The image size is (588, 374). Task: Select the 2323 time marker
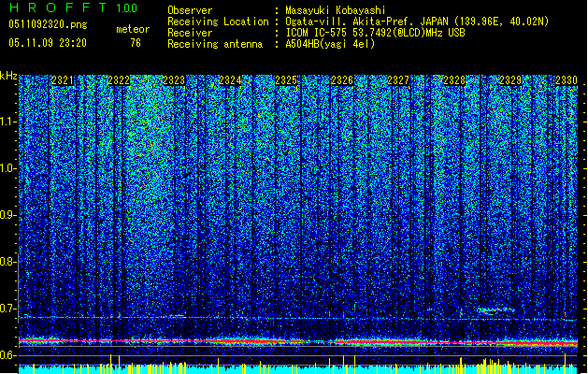point(174,80)
